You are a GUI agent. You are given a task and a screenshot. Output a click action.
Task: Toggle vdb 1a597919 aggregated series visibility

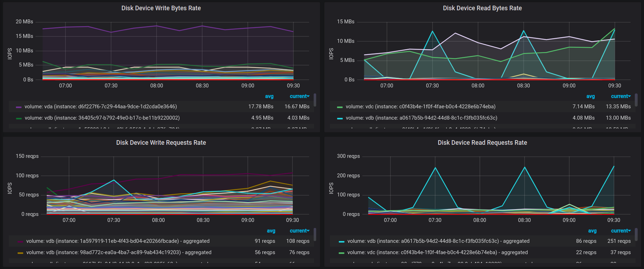coord(118,241)
